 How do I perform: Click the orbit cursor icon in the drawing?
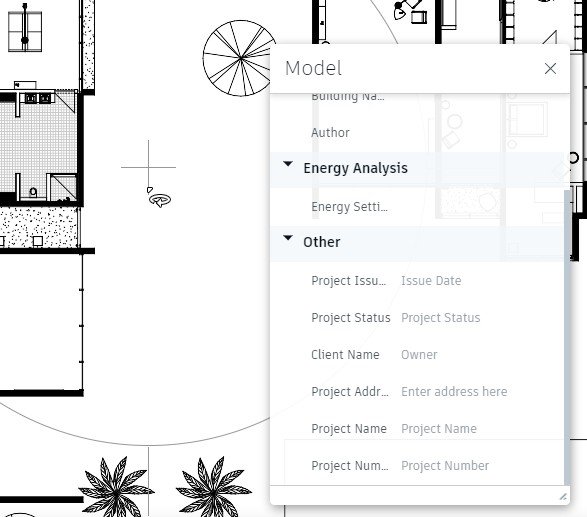(x=159, y=198)
